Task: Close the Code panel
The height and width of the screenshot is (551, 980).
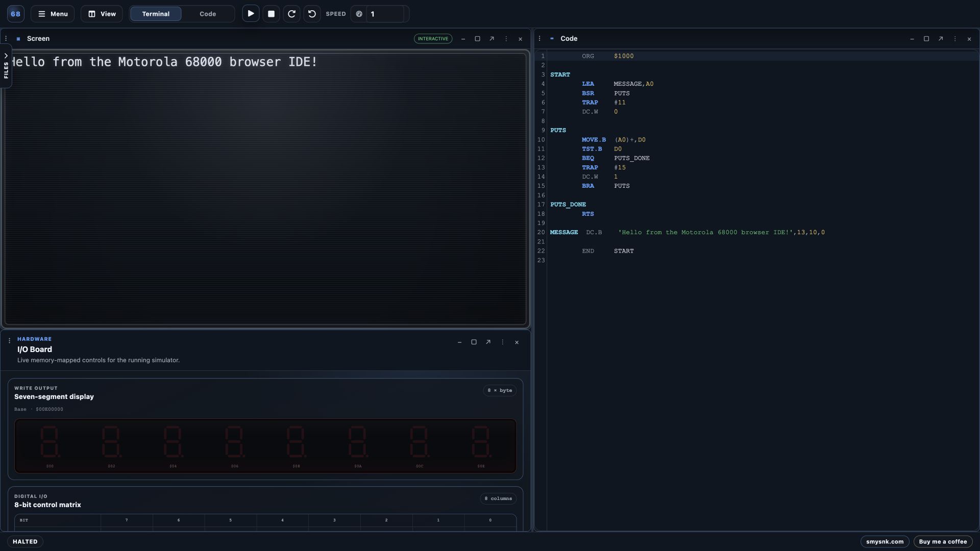Action: click(969, 39)
